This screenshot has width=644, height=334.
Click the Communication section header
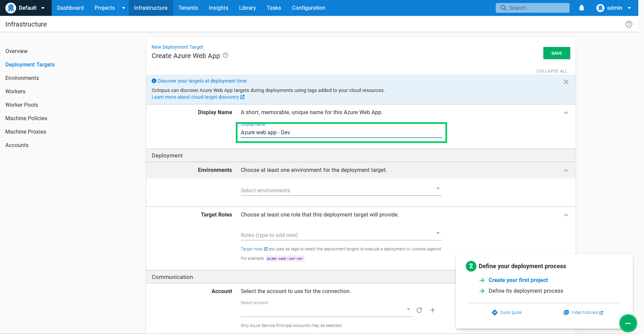[x=301, y=277]
